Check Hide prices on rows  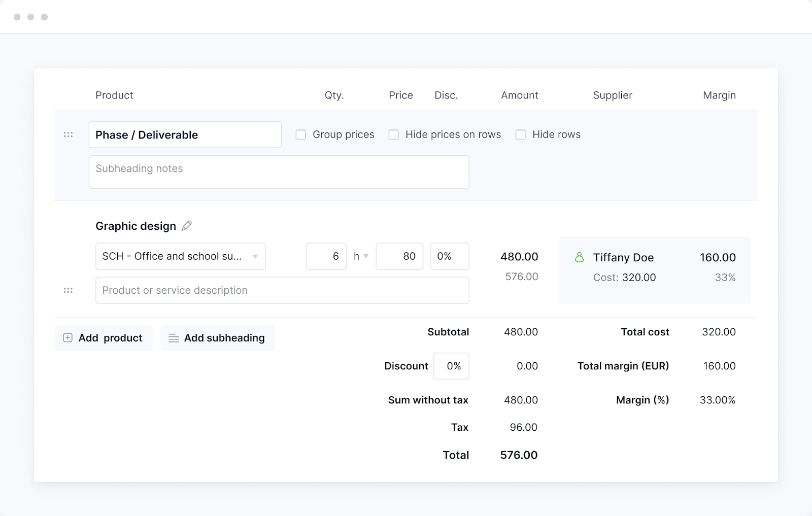[394, 134]
